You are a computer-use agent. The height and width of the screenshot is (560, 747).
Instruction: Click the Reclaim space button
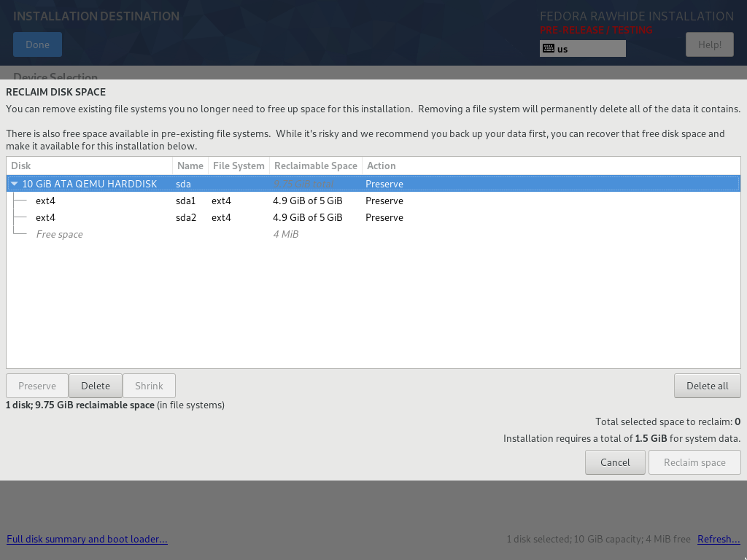(x=694, y=462)
